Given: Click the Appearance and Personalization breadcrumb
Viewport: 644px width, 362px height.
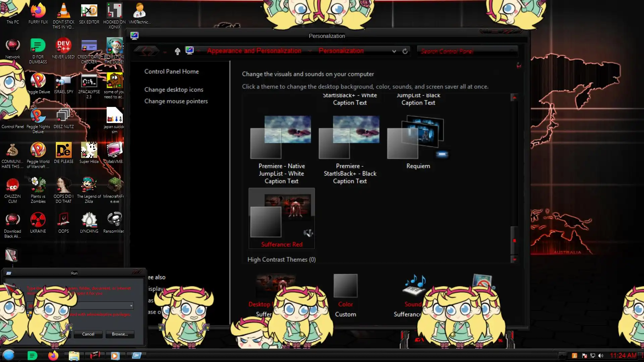Looking at the screenshot, I should pos(254,51).
